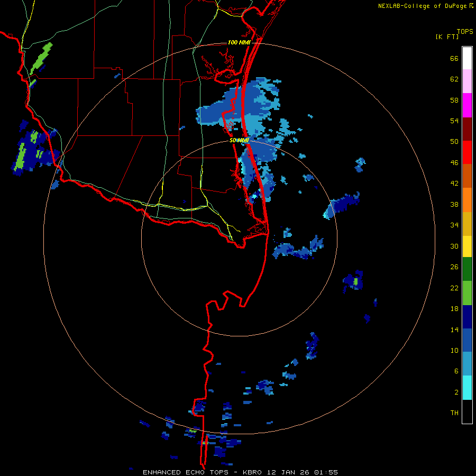
Task: Click the cyan legend swatch
Action: (x=467, y=388)
